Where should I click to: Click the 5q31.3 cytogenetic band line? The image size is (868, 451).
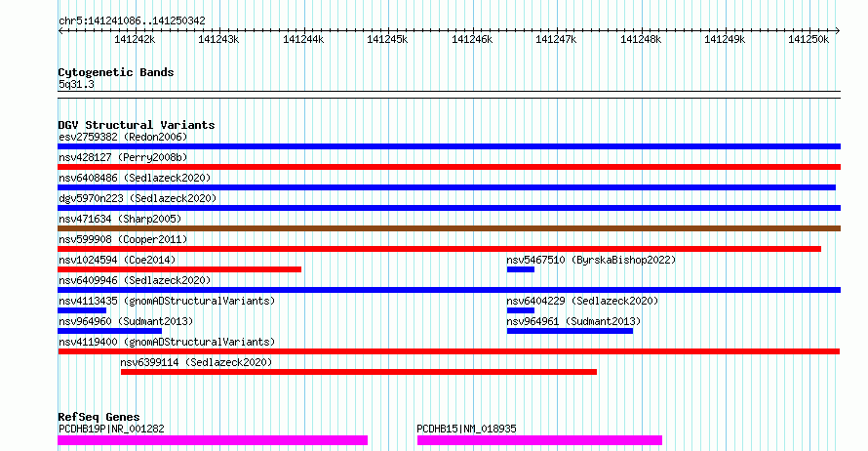[449, 95]
